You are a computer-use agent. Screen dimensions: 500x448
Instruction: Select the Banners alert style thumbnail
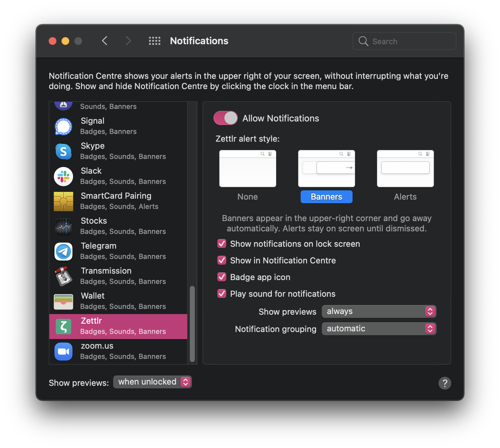pyautogui.click(x=326, y=169)
